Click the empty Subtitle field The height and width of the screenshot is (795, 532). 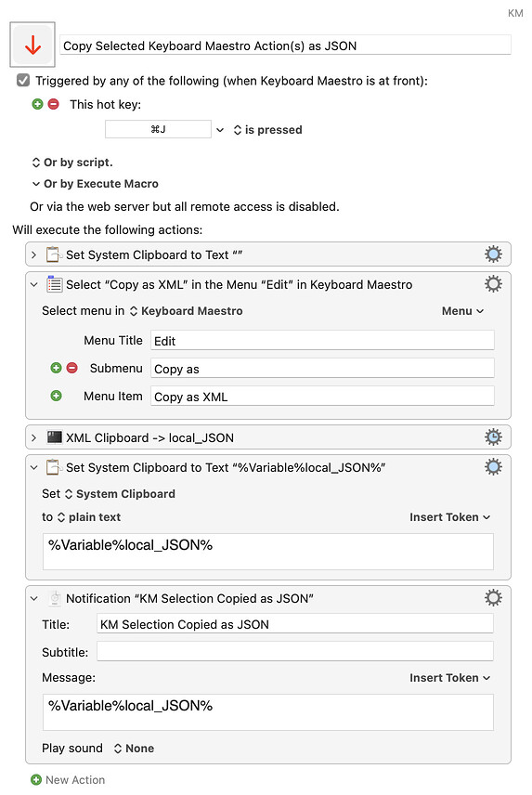point(295,652)
